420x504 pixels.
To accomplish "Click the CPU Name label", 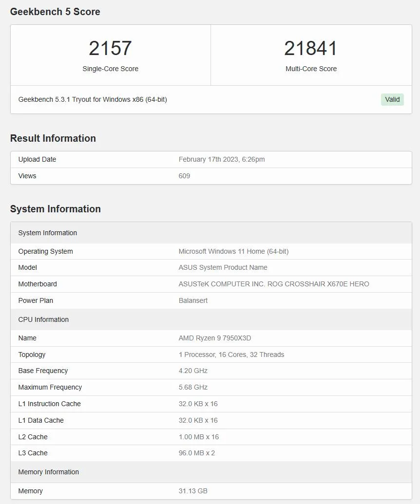I will click(27, 338).
